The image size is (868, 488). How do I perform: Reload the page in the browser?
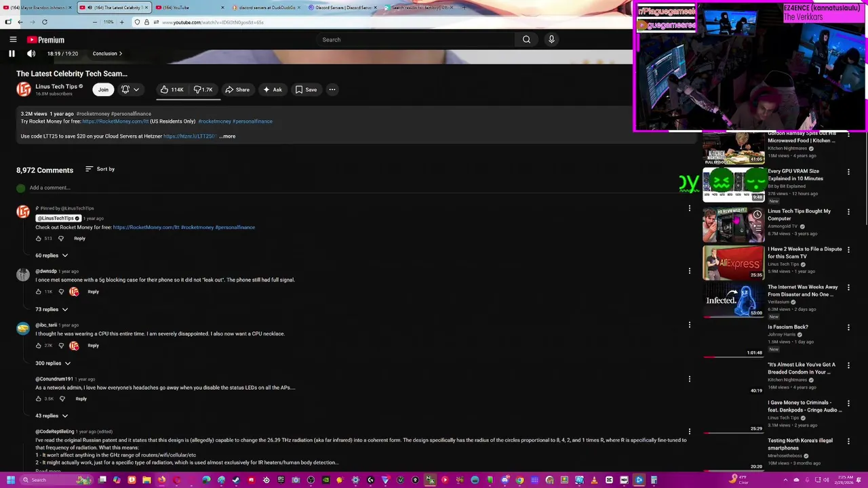pos(45,22)
